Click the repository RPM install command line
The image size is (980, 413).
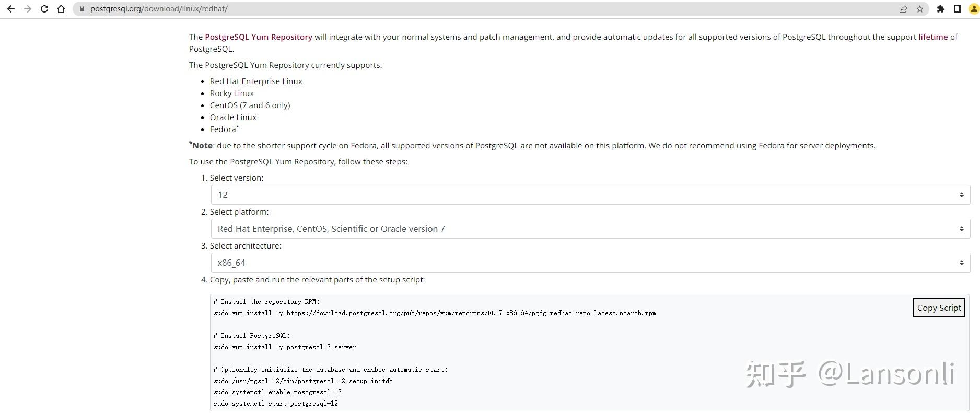435,313
